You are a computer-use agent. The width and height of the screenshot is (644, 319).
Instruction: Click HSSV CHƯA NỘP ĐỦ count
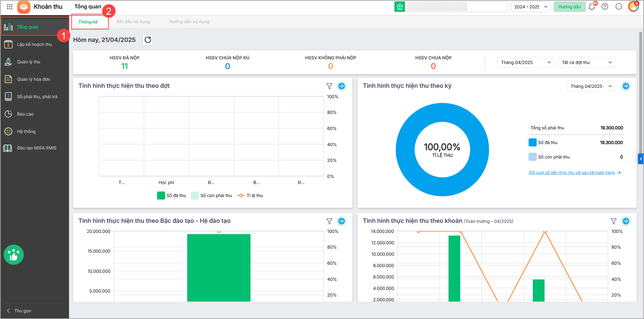pyautogui.click(x=228, y=66)
